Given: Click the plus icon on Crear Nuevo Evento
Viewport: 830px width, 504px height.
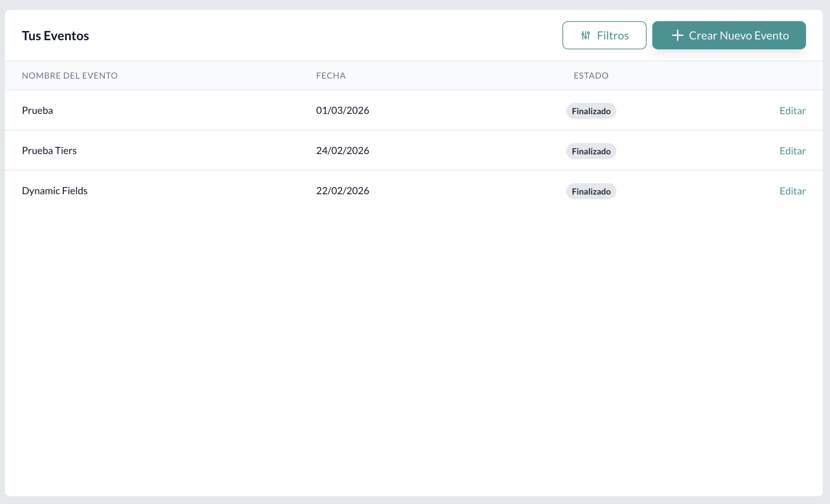Looking at the screenshot, I should click(x=677, y=35).
